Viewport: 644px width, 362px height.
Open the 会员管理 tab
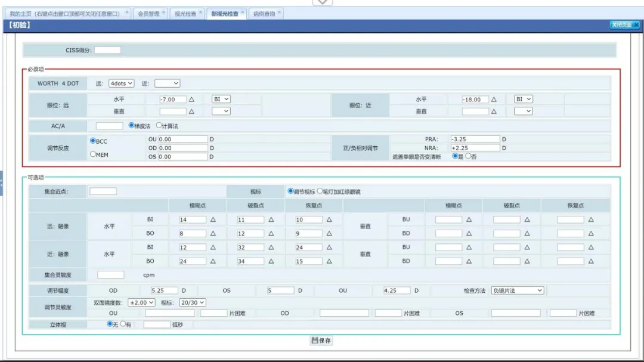click(148, 14)
